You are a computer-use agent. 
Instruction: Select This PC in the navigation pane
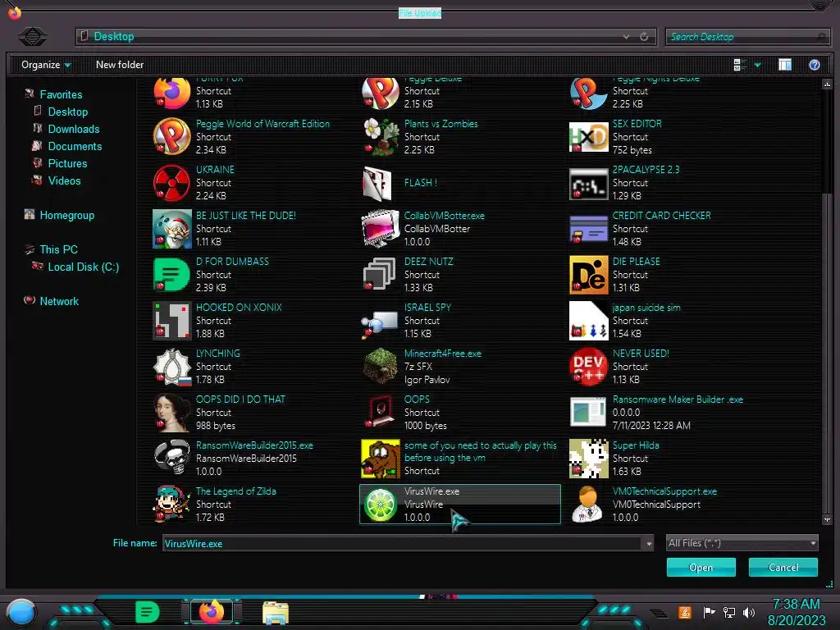pos(58,249)
